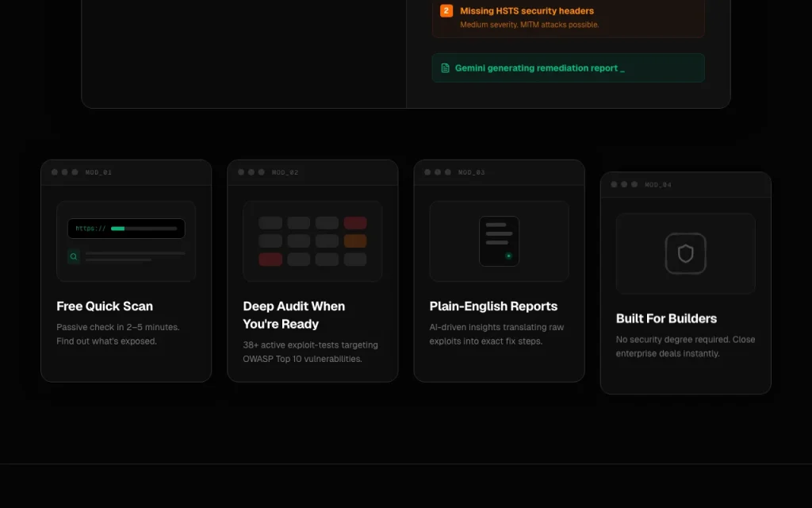Click the bottom-left red tile in MOD_02 grid
Viewport: 812px width, 508px height.
[x=270, y=260]
